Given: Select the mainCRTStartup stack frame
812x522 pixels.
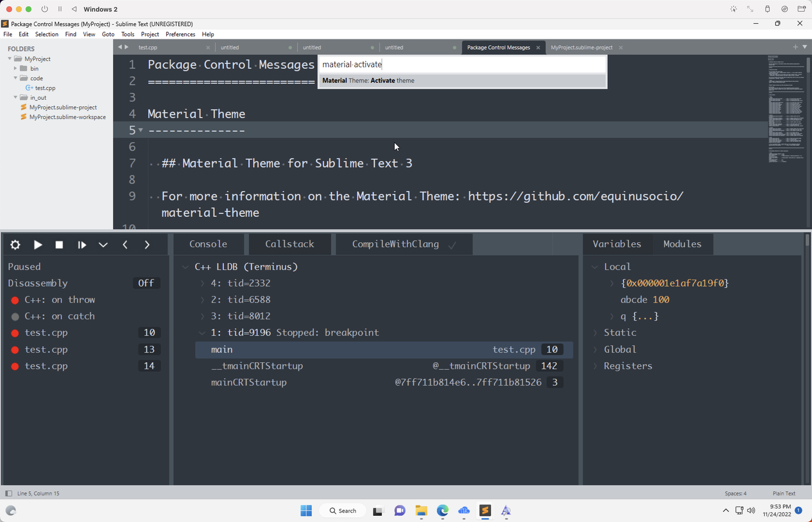Looking at the screenshot, I should coord(384,383).
